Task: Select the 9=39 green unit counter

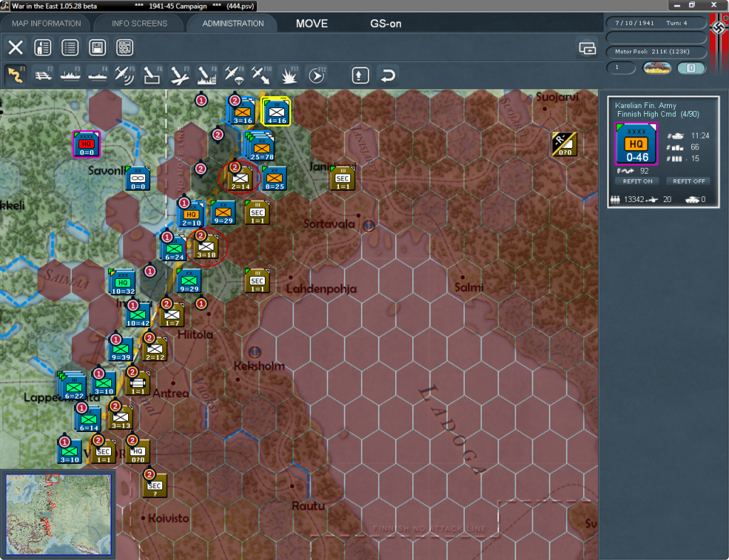Action: tap(120, 349)
